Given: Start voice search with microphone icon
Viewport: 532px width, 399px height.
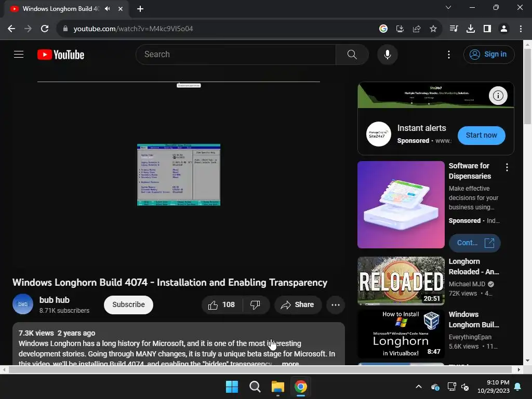Looking at the screenshot, I should point(387,54).
